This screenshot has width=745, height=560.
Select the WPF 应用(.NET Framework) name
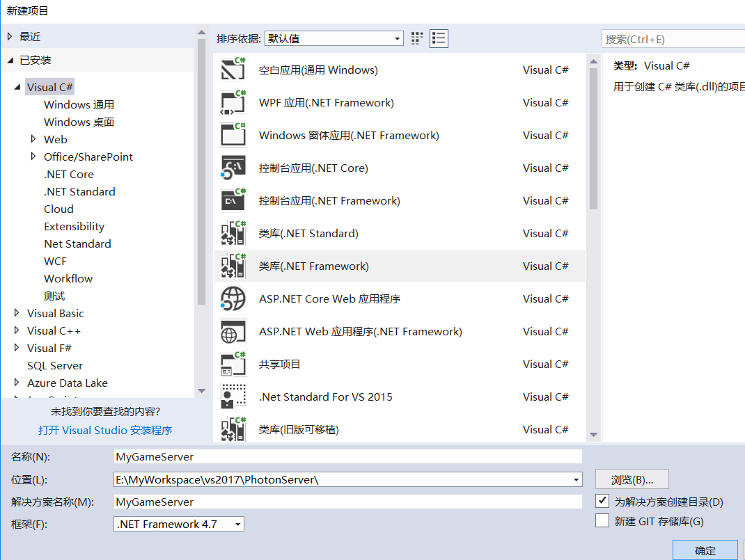click(x=326, y=102)
